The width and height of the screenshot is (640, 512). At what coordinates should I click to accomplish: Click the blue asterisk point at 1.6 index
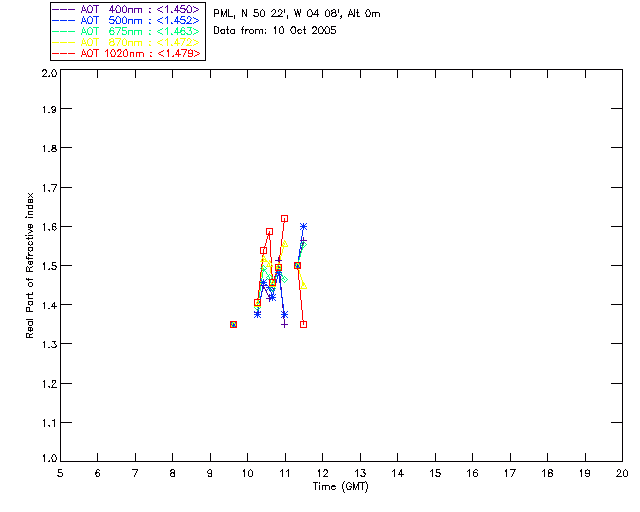[303, 227]
